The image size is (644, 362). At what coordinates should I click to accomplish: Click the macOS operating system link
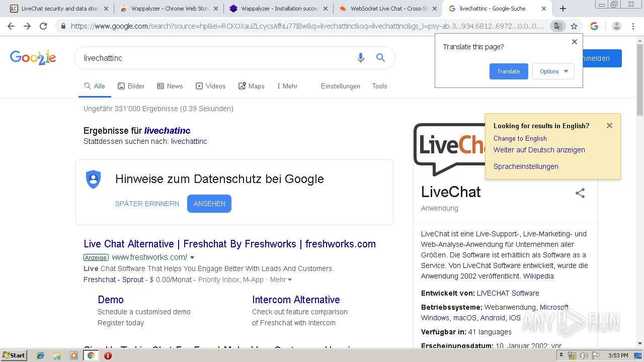coord(464,318)
